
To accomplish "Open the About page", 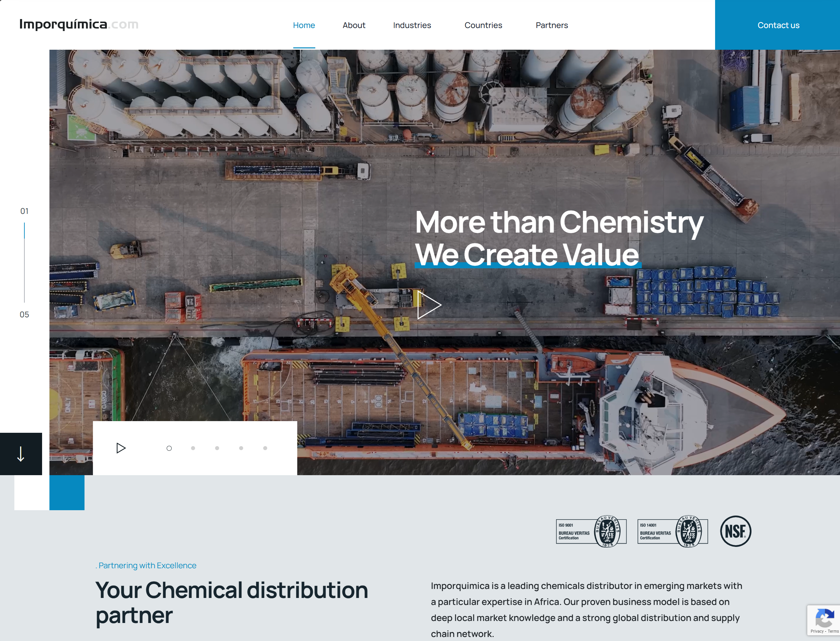I will [354, 25].
